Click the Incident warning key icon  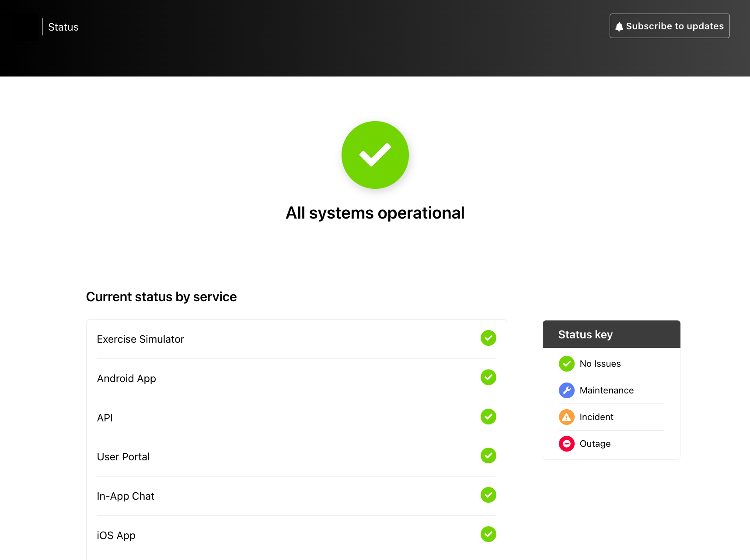(x=567, y=417)
